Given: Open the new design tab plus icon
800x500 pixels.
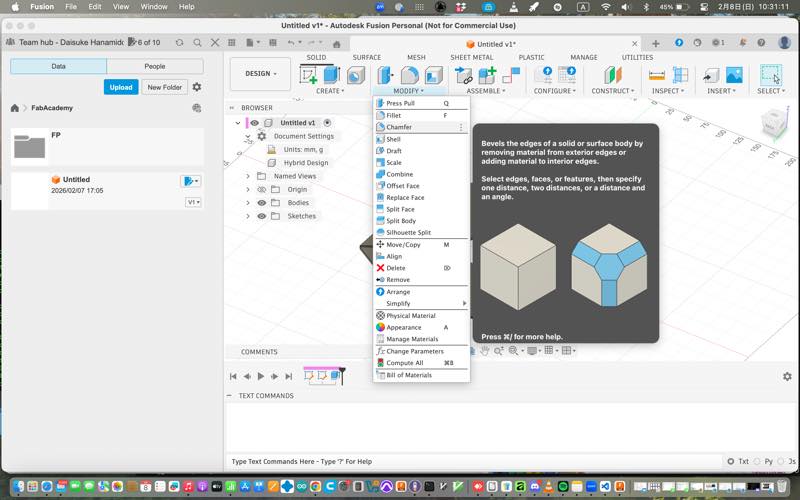Looking at the screenshot, I should tap(656, 44).
